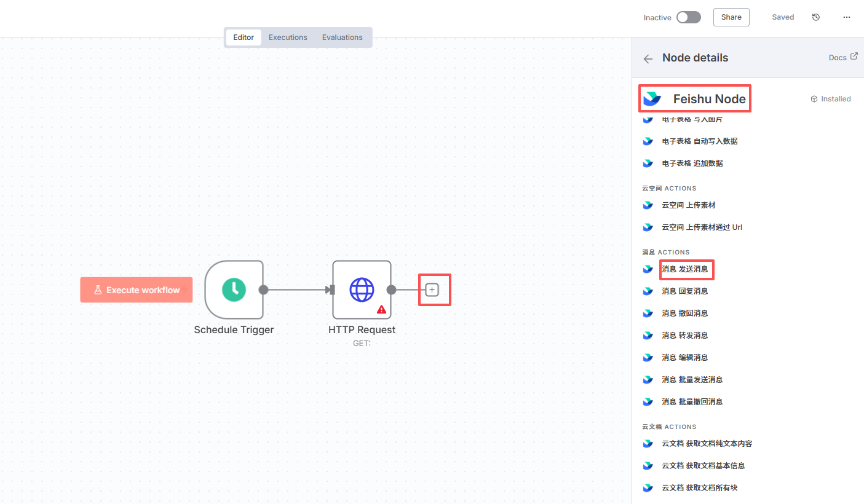Viewport: 864px width, 504px height.
Task: Open the three-dot more options menu
Action: coord(847,17)
